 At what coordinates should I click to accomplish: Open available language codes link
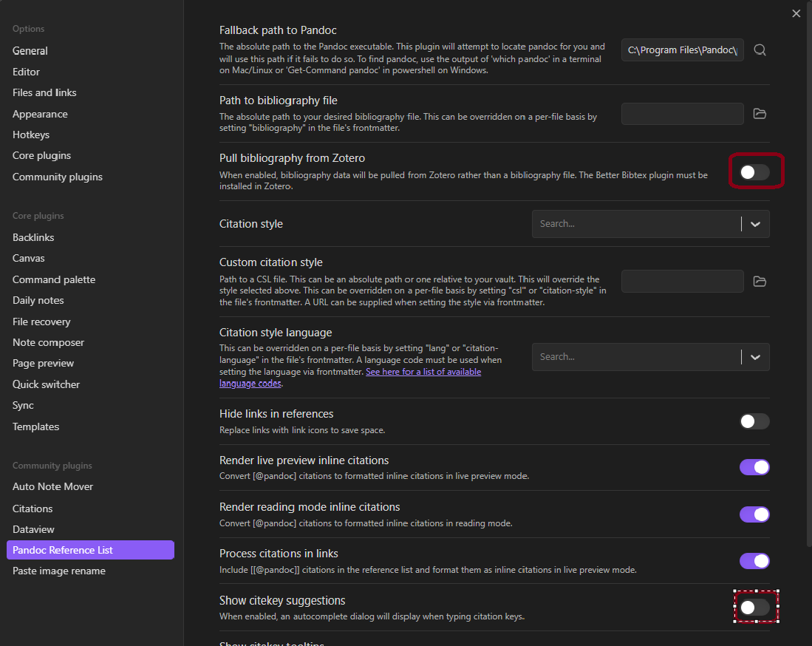click(x=423, y=372)
